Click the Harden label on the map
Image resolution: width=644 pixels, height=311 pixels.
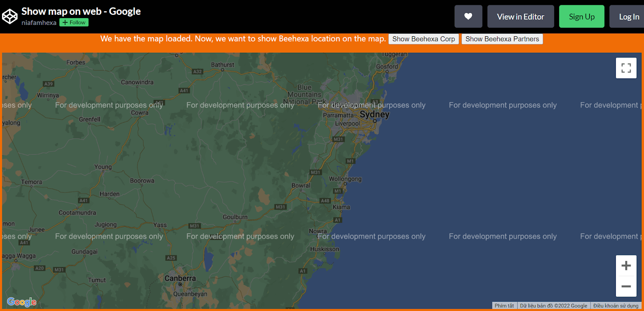109,194
